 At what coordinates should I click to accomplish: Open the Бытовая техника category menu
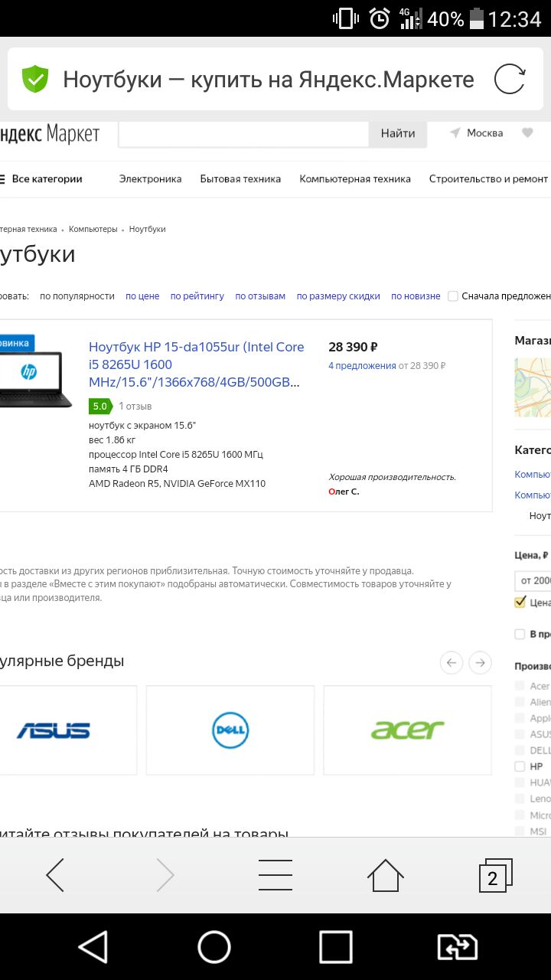pos(240,179)
